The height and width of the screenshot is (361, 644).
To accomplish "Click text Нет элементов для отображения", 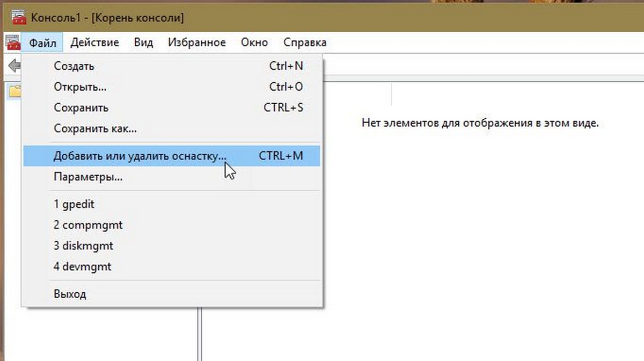I will [480, 124].
